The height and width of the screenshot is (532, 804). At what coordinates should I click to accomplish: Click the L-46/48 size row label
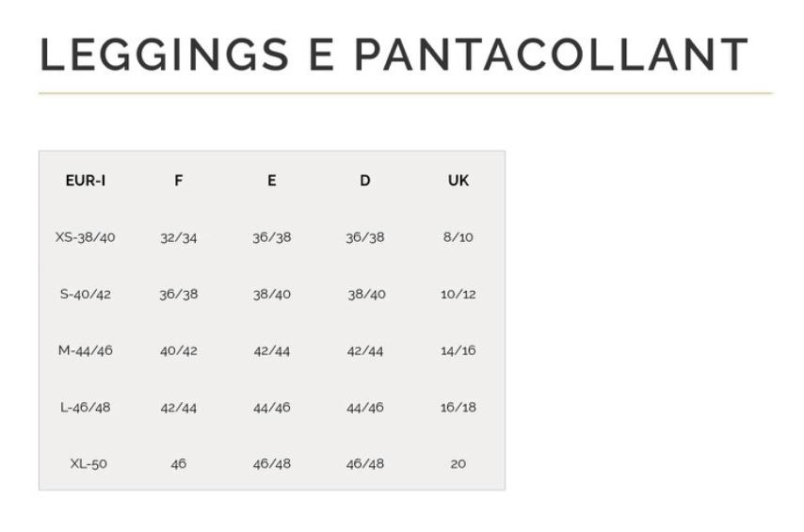point(85,408)
